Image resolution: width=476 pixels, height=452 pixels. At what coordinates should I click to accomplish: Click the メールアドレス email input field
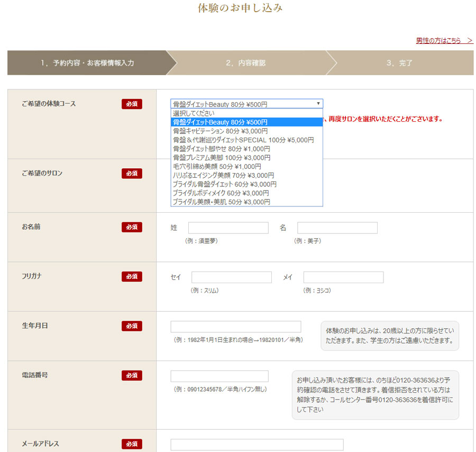coord(257,445)
